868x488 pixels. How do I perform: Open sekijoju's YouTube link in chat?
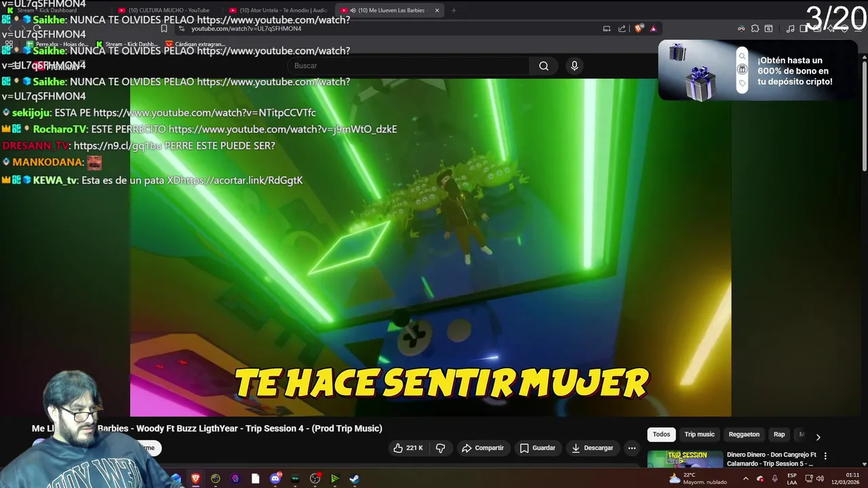(x=205, y=113)
